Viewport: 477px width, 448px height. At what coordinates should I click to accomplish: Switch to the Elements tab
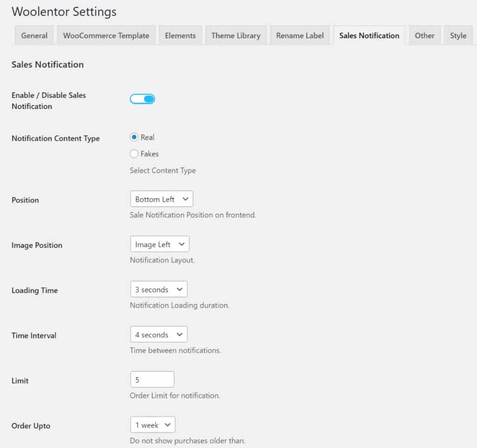(180, 35)
